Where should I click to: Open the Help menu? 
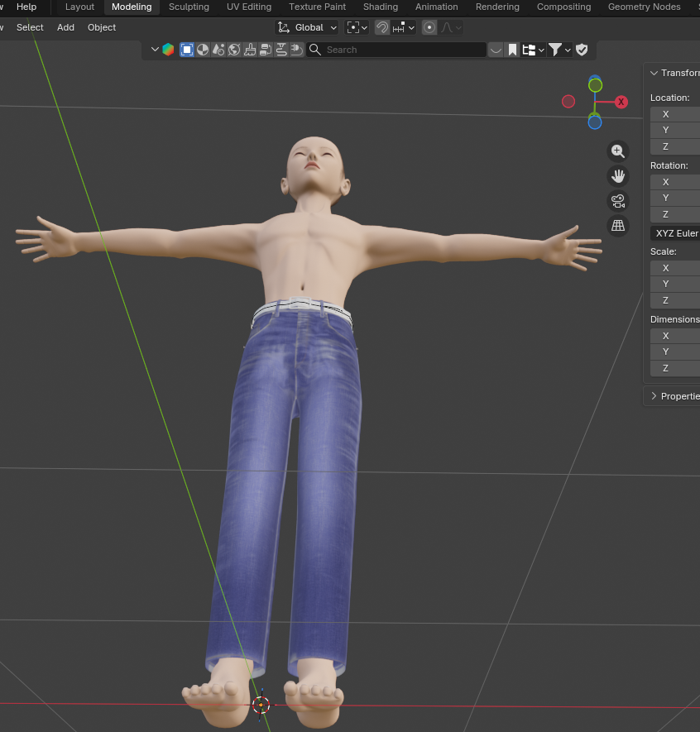point(26,7)
